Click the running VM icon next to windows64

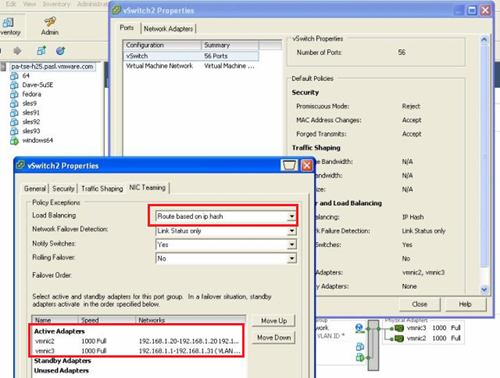click(x=14, y=141)
